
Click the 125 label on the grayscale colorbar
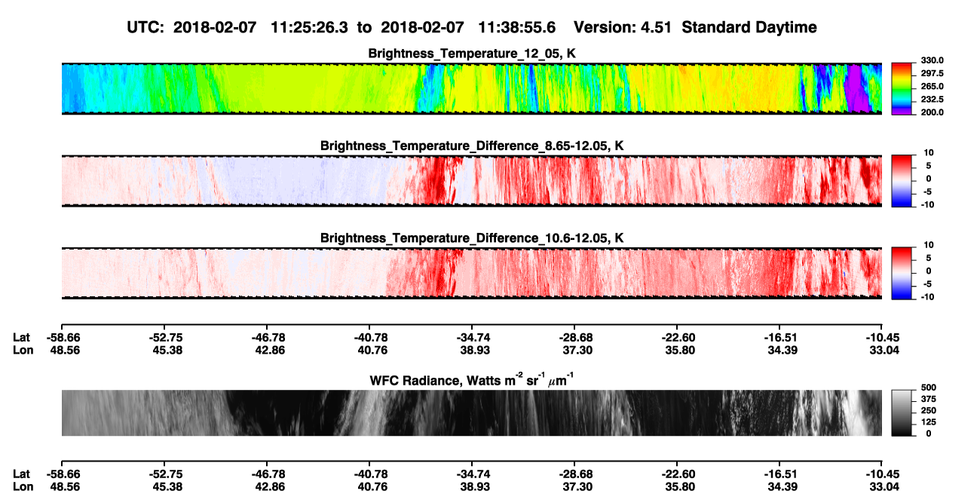point(928,422)
